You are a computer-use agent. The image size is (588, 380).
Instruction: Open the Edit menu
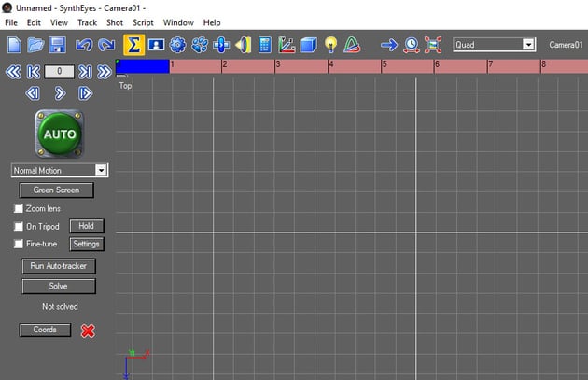pyautogui.click(x=34, y=22)
